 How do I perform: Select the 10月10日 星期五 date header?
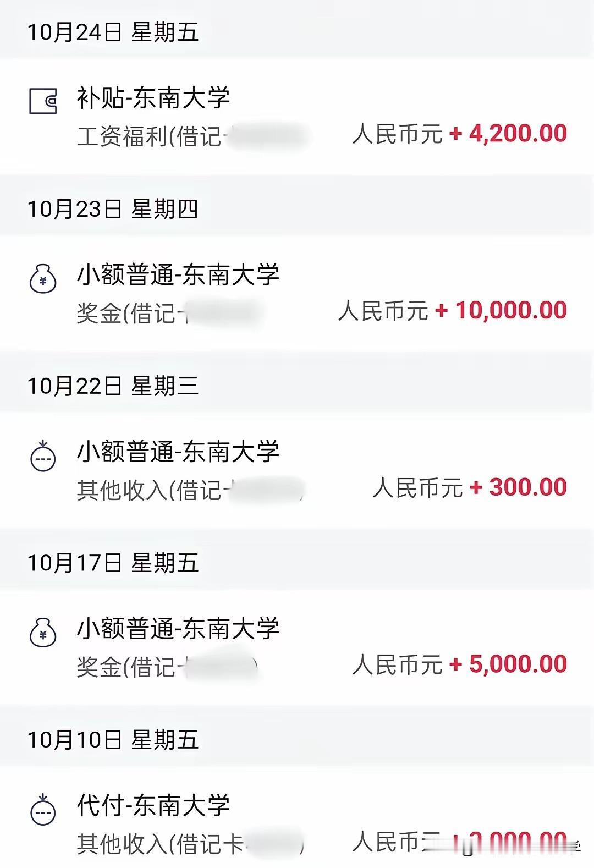click(113, 740)
